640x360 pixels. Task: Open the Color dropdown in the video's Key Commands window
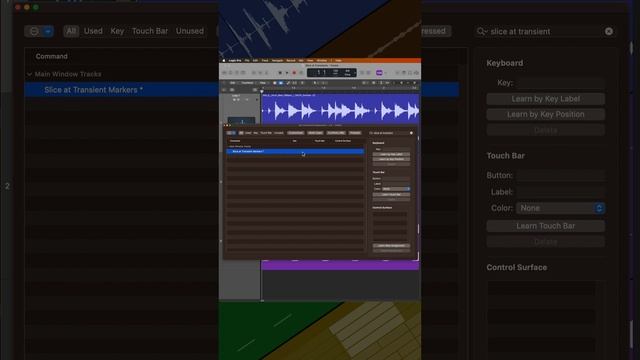pos(396,189)
